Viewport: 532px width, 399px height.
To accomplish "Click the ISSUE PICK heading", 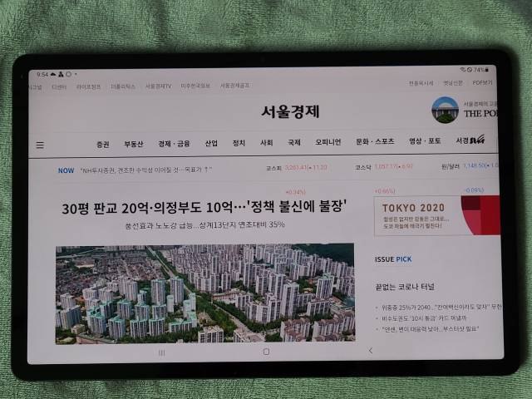I will click(393, 259).
